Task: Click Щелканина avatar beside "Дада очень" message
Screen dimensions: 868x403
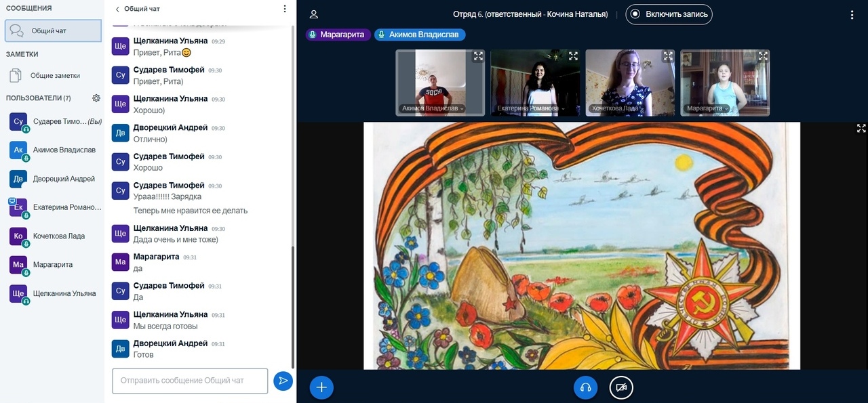Action: tap(120, 234)
